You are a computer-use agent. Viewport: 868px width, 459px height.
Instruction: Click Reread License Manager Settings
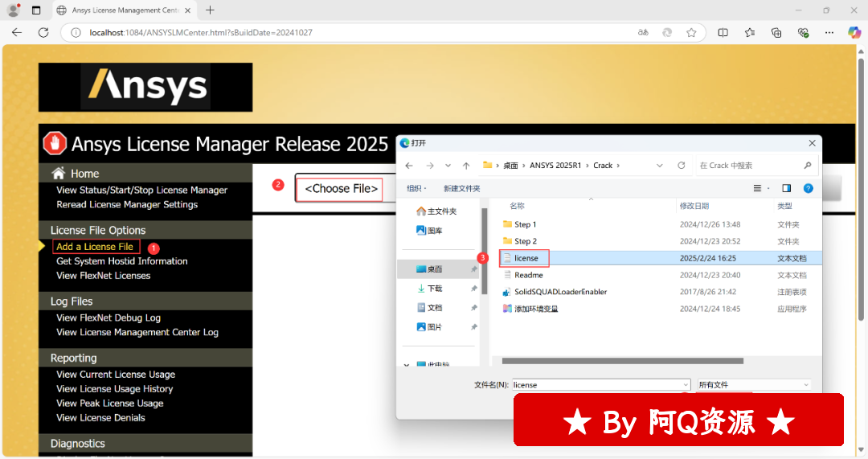click(x=127, y=204)
